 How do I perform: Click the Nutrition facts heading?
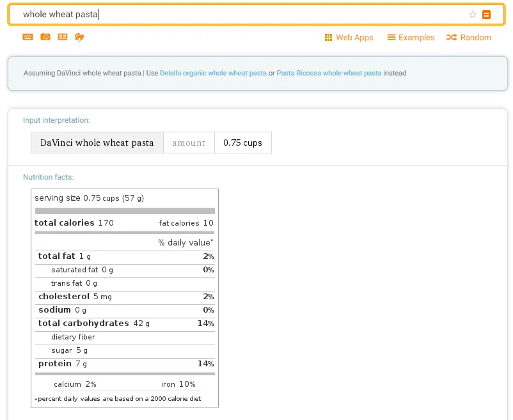tap(49, 177)
